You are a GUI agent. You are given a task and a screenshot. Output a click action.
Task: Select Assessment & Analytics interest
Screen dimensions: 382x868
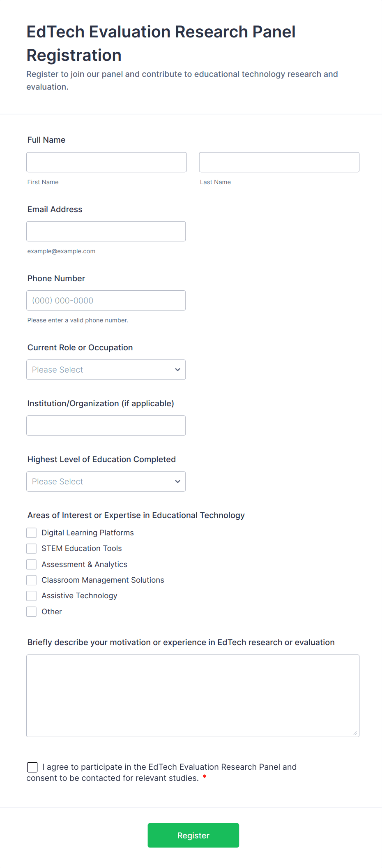pos(31,564)
